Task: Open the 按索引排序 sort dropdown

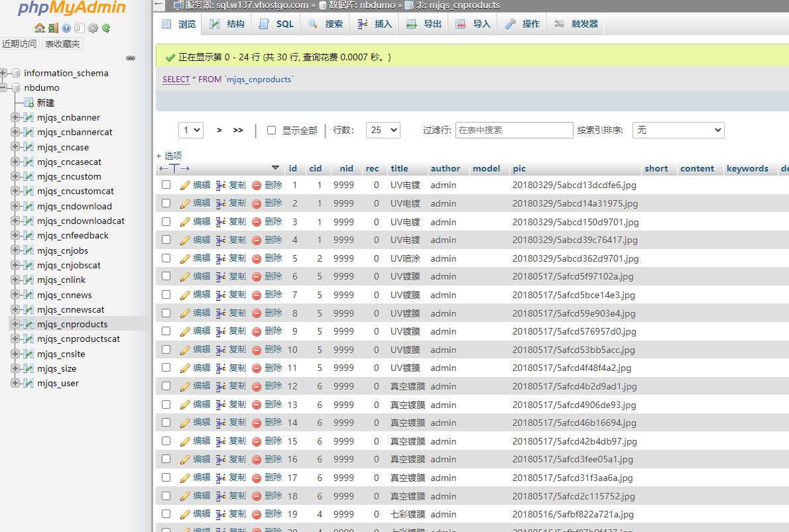Action: pyautogui.click(x=678, y=131)
